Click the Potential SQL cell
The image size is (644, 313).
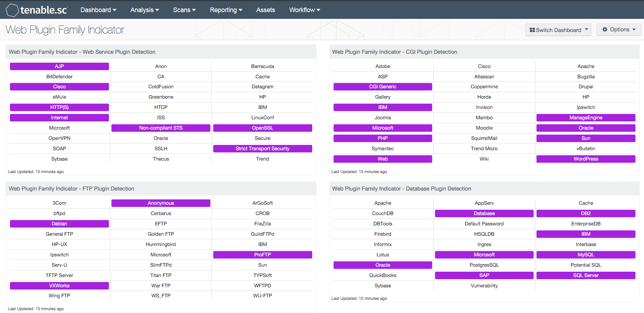(x=586, y=265)
